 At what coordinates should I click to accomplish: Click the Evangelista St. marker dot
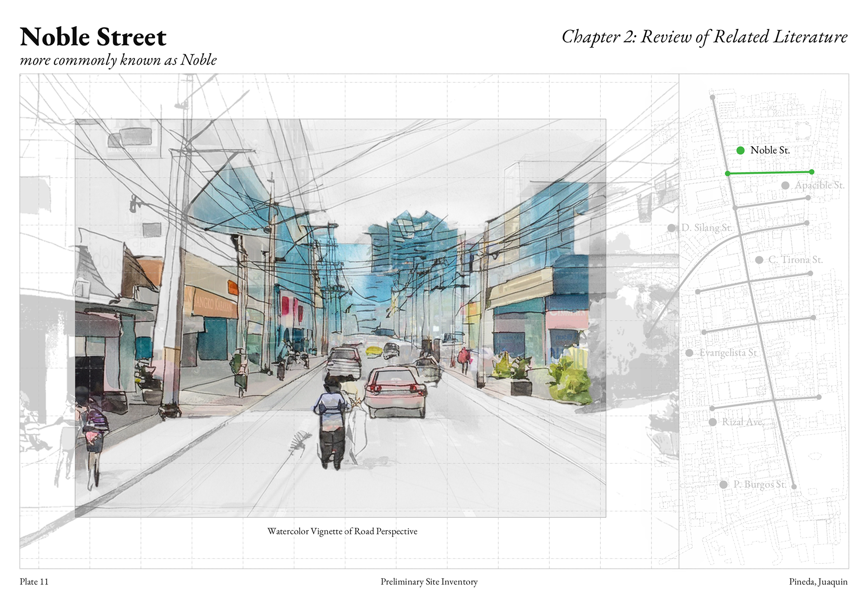point(689,353)
